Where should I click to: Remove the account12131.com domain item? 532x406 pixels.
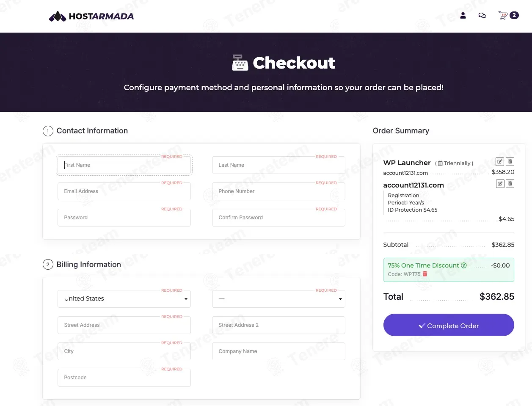click(510, 184)
